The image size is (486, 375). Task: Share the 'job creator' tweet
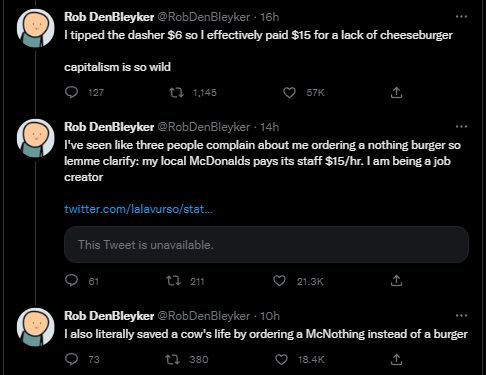(x=396, y=281)
